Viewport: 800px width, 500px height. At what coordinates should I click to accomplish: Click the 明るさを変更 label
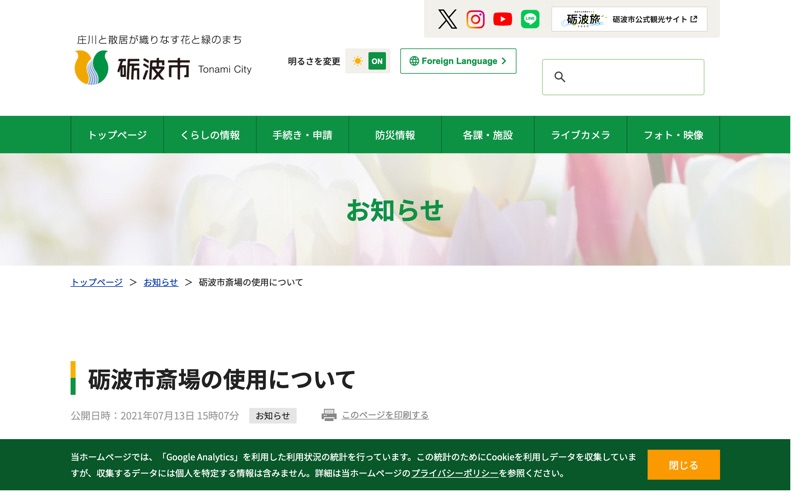pyautogui.click(x=314, y=61)
